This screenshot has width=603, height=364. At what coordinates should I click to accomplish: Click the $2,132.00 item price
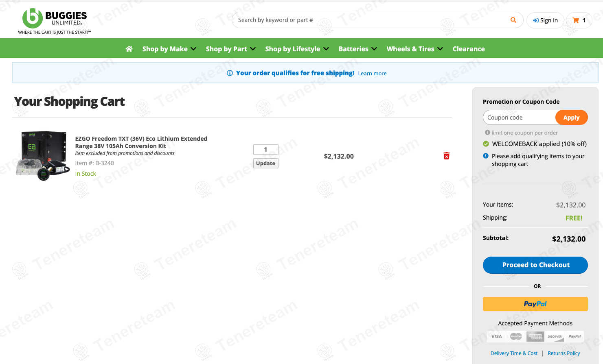pyautogui.click(x=339, y=156)
